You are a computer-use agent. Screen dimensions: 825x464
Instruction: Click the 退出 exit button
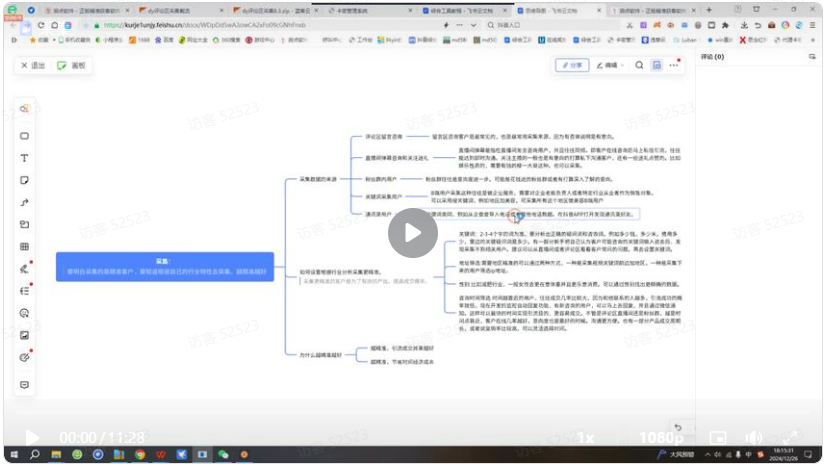click(33, 65)
